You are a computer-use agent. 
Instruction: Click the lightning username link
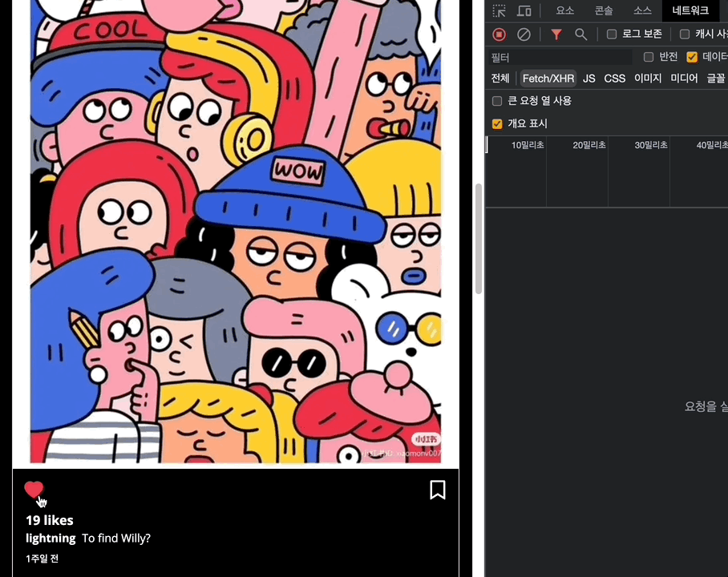[x=51, y=538]
